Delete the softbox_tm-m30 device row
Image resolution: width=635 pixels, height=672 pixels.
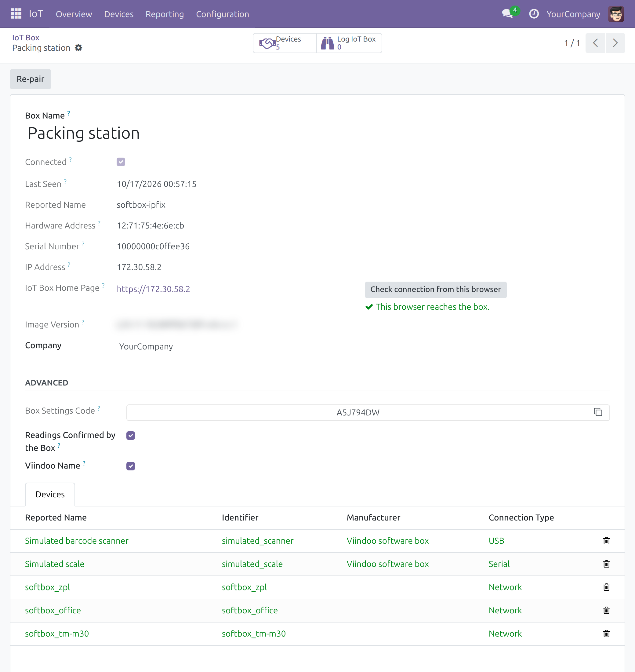[606, 634]
